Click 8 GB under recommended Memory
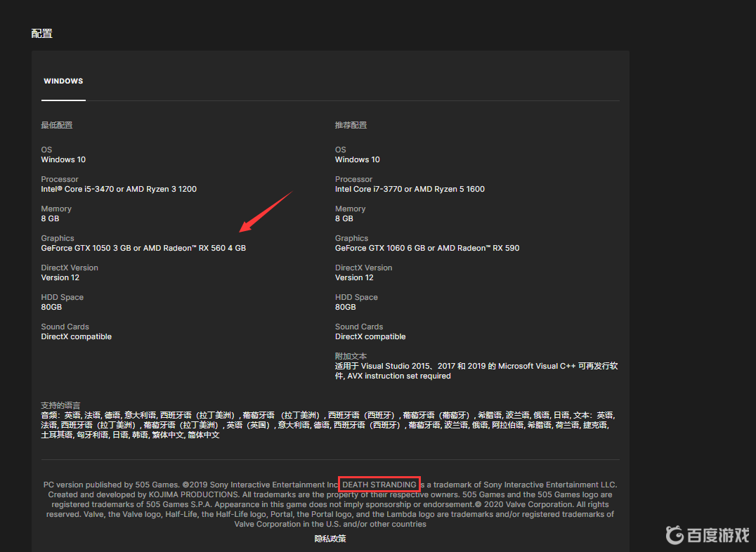Image resolution: width=756 pixels, height=552 pixels. pyautogui.click(x=344, y=218)
